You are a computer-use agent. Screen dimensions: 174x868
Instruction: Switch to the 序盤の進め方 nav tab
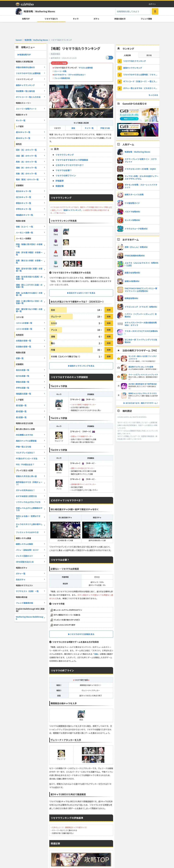pos(120,19)
